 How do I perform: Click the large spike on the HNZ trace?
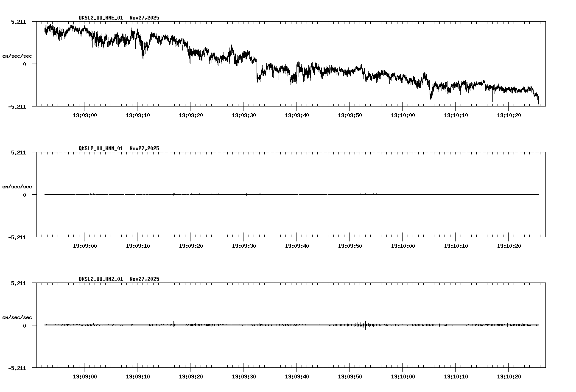(365, 326)
